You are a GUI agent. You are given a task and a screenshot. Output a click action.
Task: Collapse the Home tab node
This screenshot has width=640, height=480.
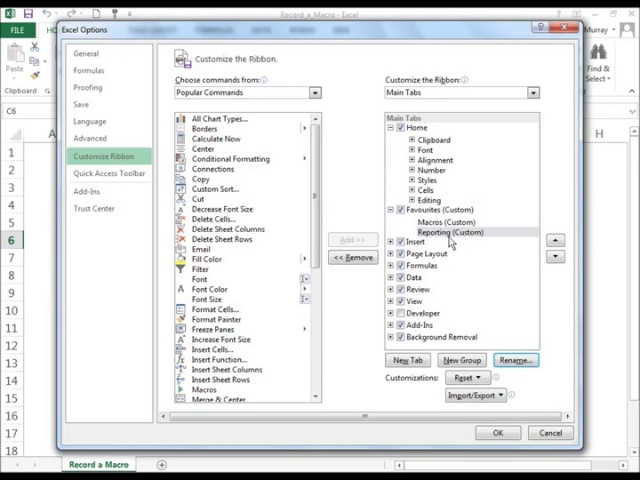(390, 127)
